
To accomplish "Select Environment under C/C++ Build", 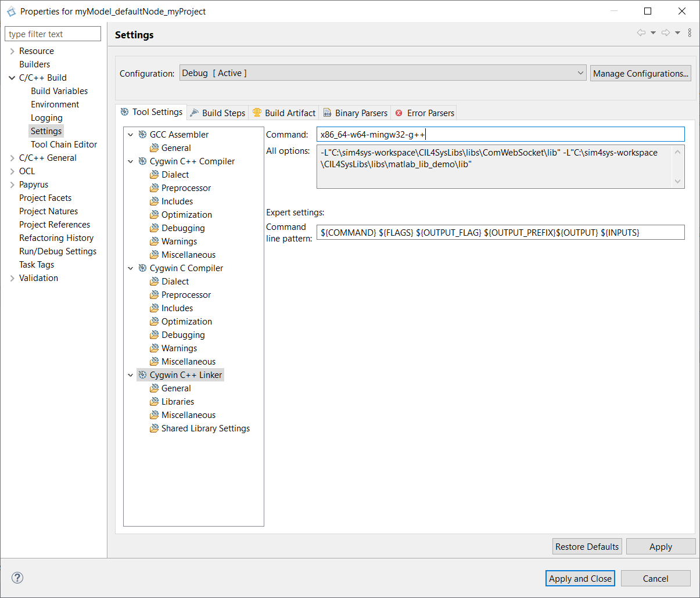I will pos(55,105).
